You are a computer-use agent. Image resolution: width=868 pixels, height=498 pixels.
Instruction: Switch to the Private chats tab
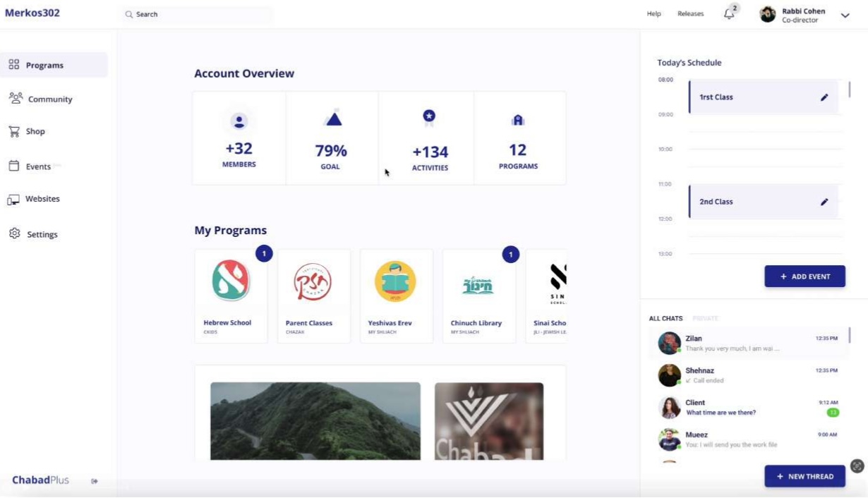[705, 318]
